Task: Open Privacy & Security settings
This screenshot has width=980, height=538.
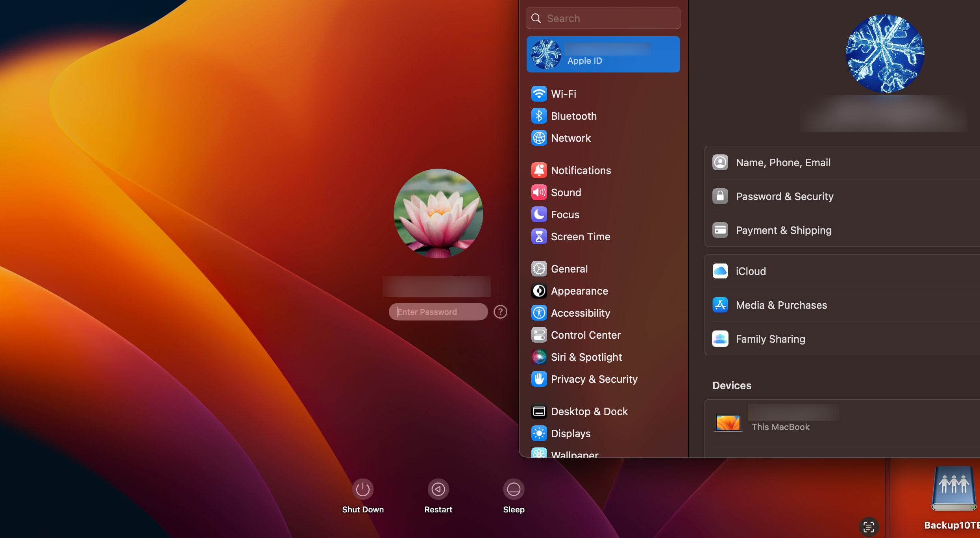Action: [x=594, y=379]
